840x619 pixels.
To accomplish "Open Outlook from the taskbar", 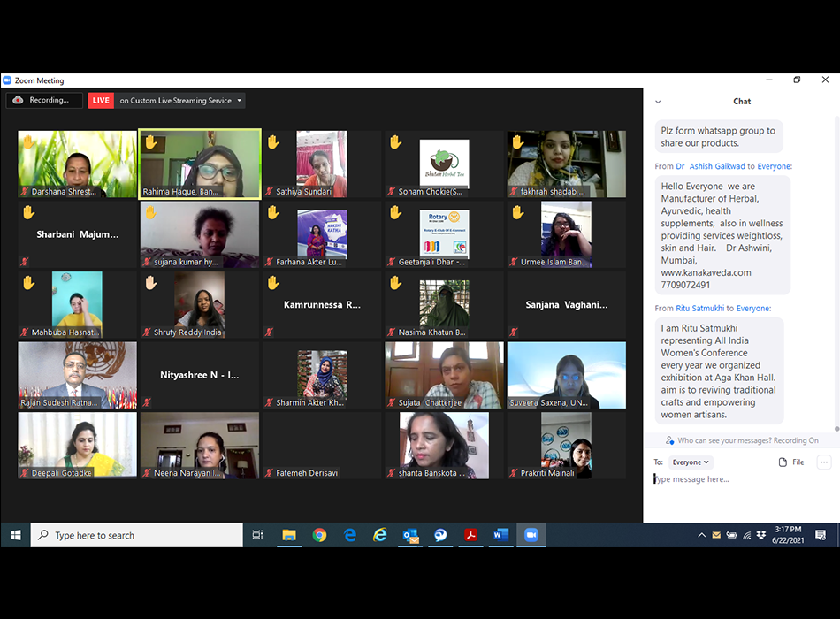I will pyautogui.click(x=410, y=535).
